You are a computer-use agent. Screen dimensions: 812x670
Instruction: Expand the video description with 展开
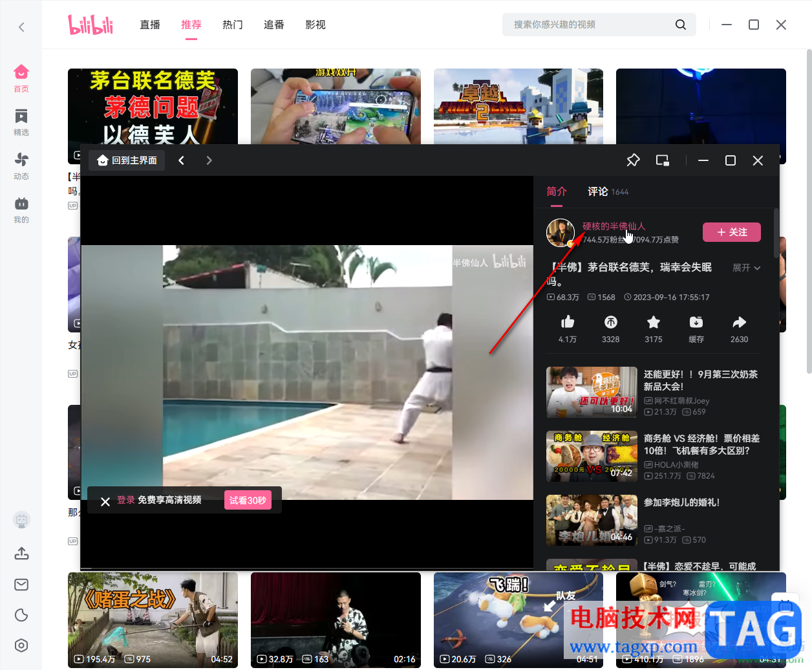click(746, 268)
